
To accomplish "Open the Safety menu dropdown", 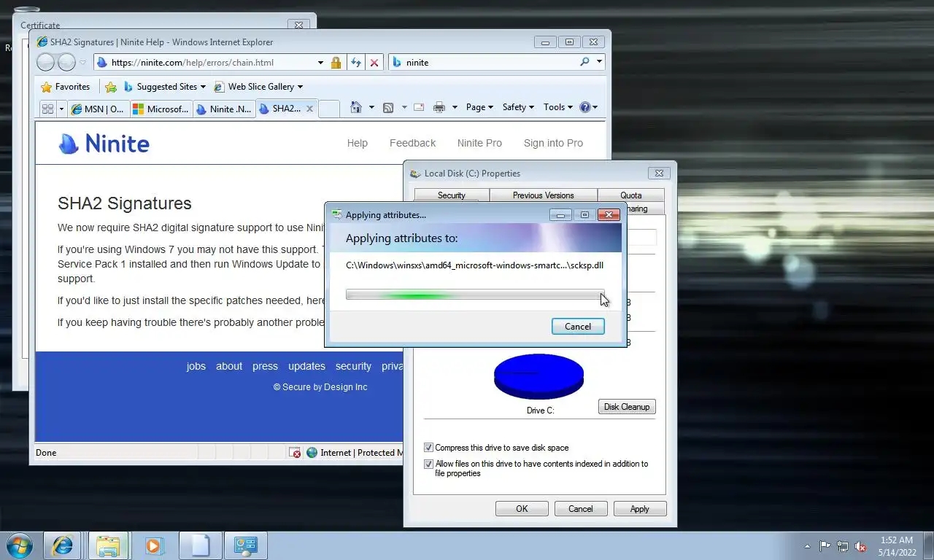I will (x=518, y=107).
